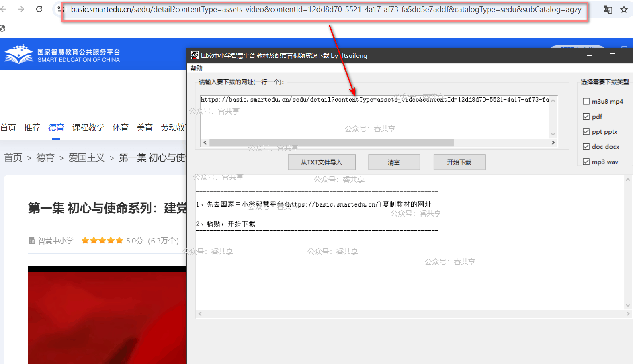The height and width of the screenshot is (364, 633).
Task: Click the five-star rating icons
Action: [x=102, y=241]
